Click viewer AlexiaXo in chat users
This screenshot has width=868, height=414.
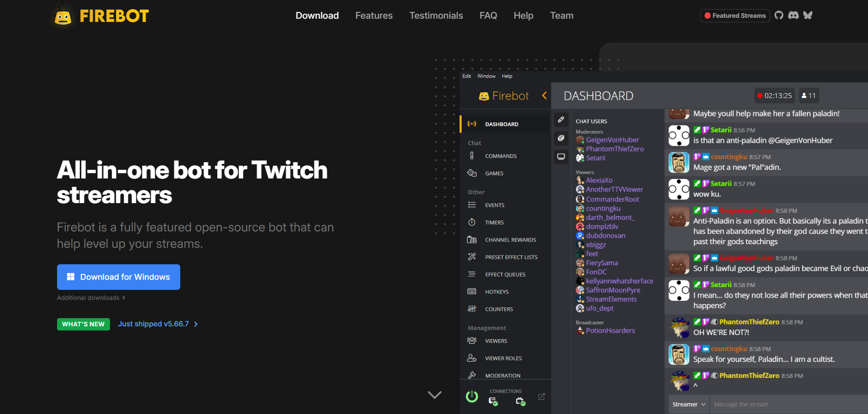coord(599,180)
